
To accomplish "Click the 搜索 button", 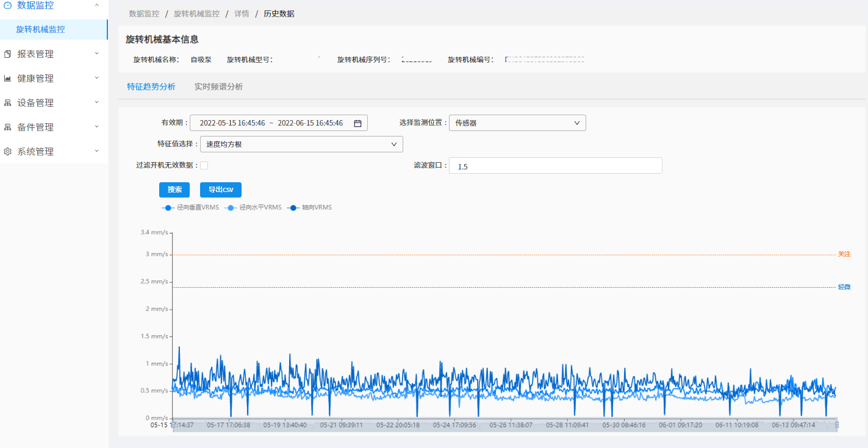I will (x=174, y=190).
